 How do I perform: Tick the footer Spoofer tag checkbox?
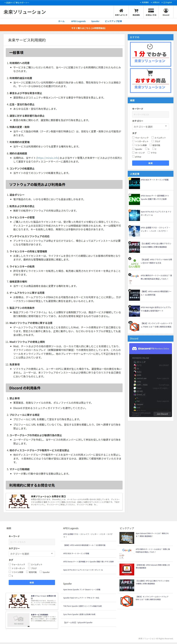pos(41,572)
